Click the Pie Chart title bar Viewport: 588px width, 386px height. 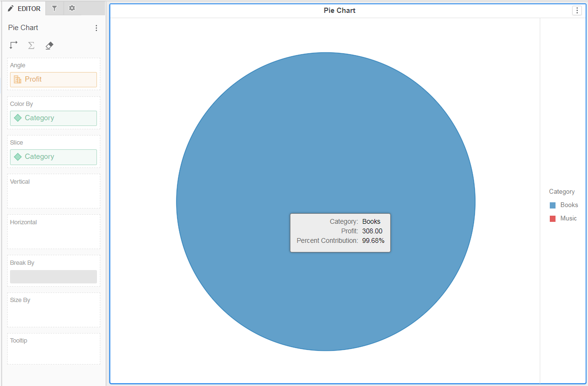click(x=340, y=10)
